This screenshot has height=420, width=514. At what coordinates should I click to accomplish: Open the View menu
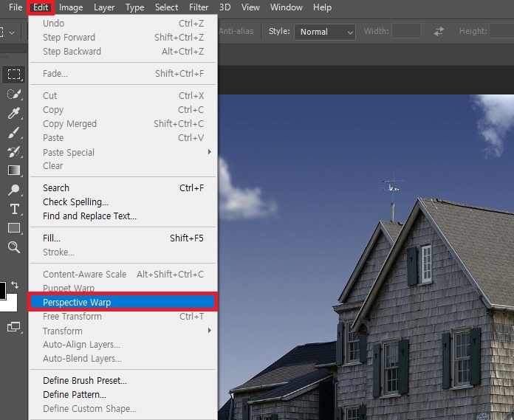[x=250, y=7]
